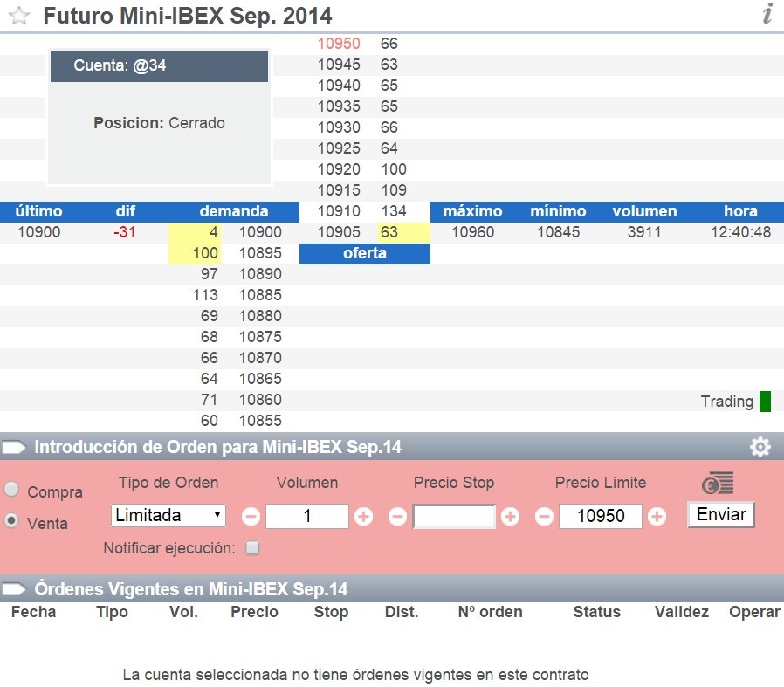Decrease Volumen with minus button
Image resolution: width=784 pixels, height=687 pixels.
pos(251,517)
